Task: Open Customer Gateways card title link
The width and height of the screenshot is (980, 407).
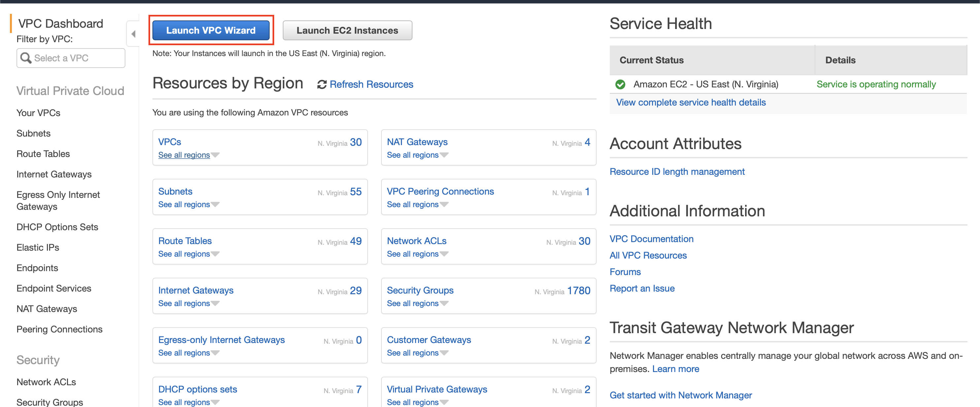Action: click(x=429, y=340)
